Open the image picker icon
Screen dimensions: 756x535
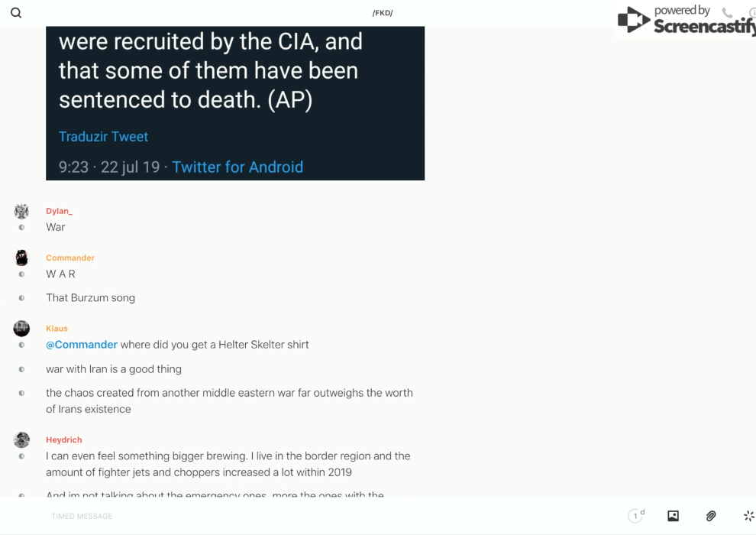673,516
